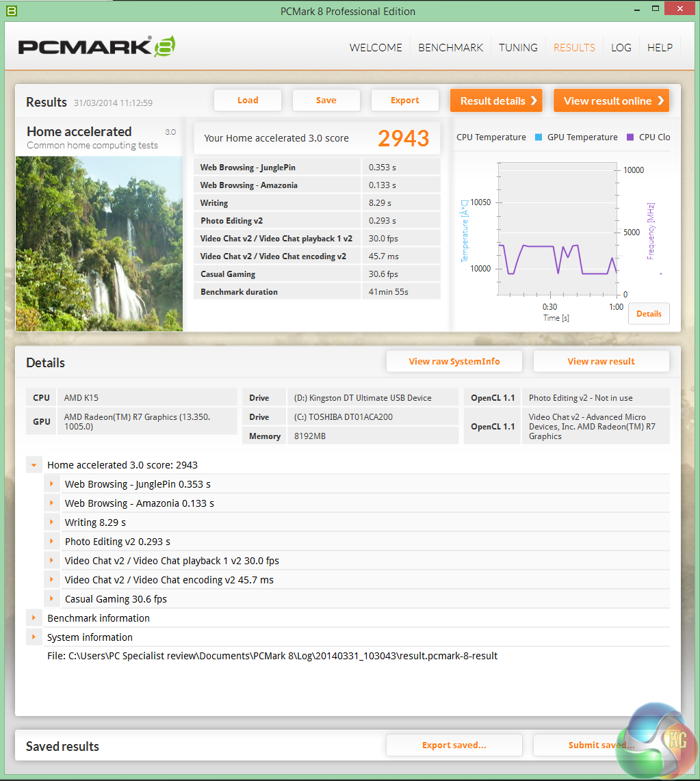The height and width of the screenshot is (781, 700).
Task: Select the Web Browsing - Amazonia table row
Action: click(317, 185)
